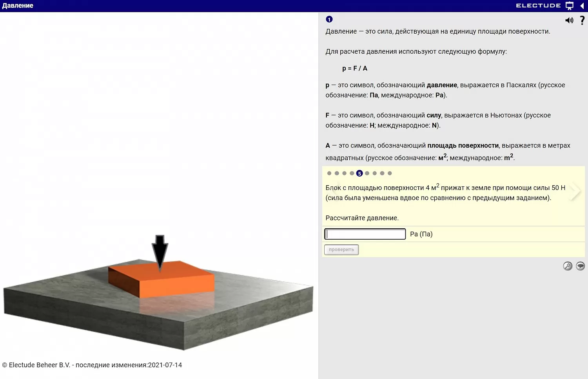Toggle the speaker audio narration icon

click(569, 20)
